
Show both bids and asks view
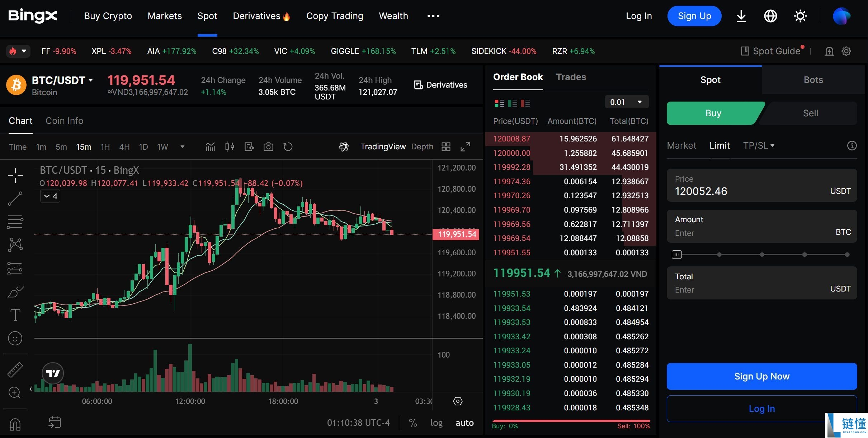pos(499,103)
